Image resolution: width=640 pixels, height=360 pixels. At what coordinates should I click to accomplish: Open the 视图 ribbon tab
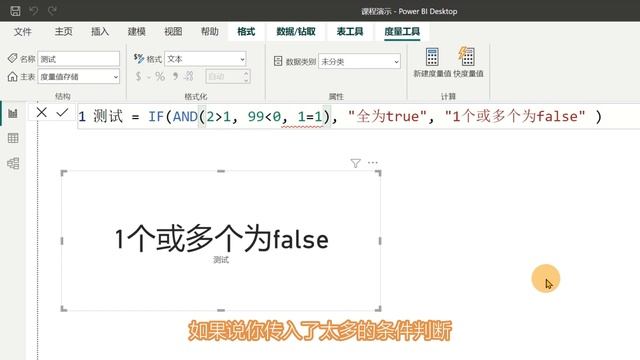click(173, 31)
